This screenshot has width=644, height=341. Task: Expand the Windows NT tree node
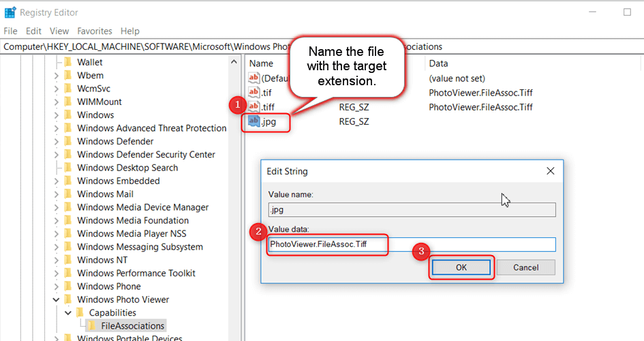(57, 260)
